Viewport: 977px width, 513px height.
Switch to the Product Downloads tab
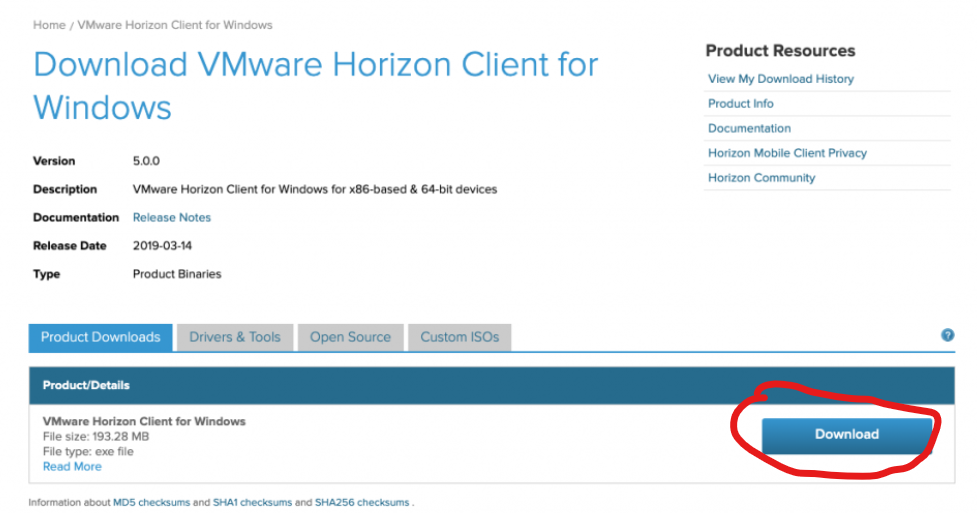pos(100,337)
